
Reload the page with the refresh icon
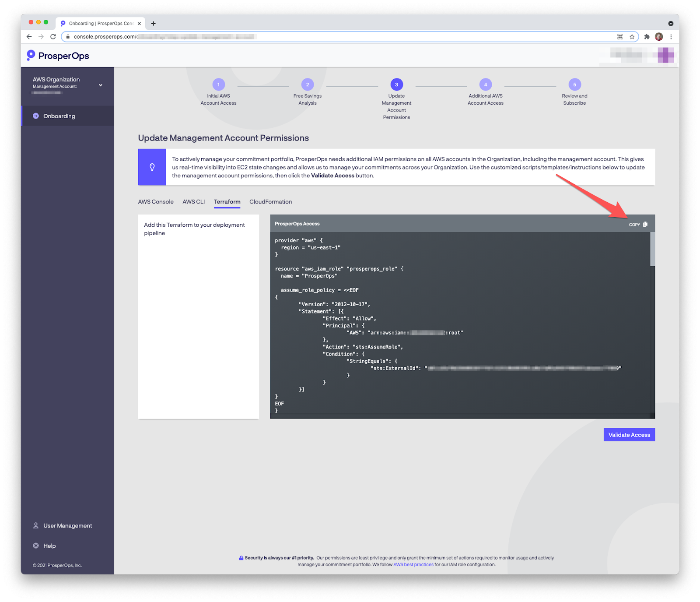[x=53, y=37]
